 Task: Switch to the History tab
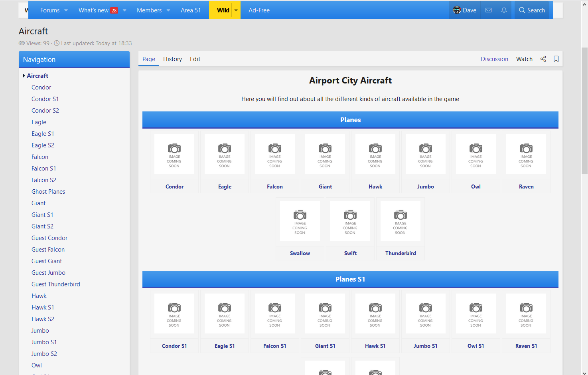click(x=172, y=59)
